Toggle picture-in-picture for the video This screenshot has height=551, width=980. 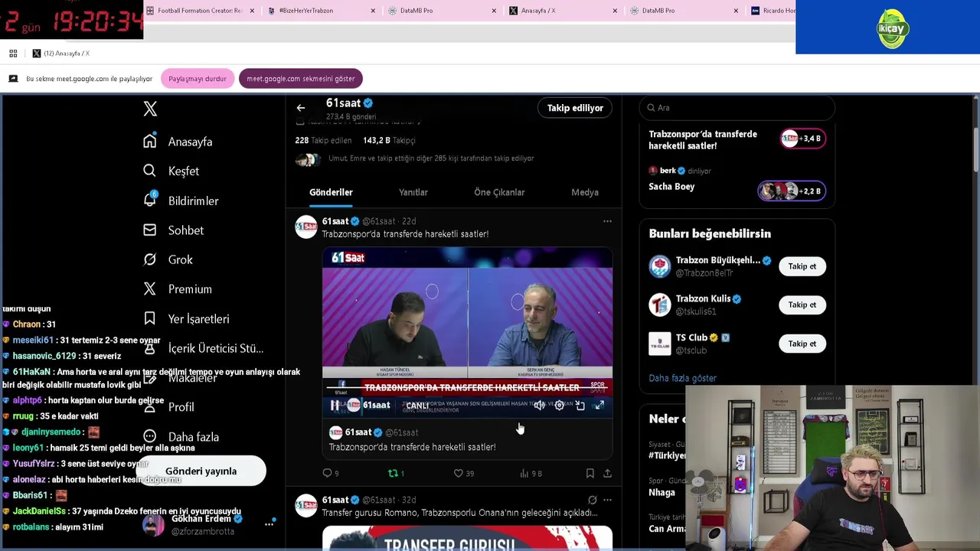tap(580, 406)
